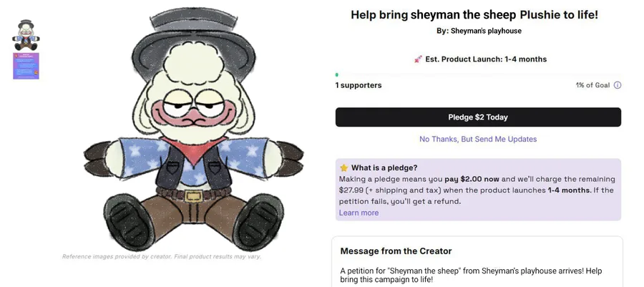
Task: Open the Learn more link
Action: point(358,213)
